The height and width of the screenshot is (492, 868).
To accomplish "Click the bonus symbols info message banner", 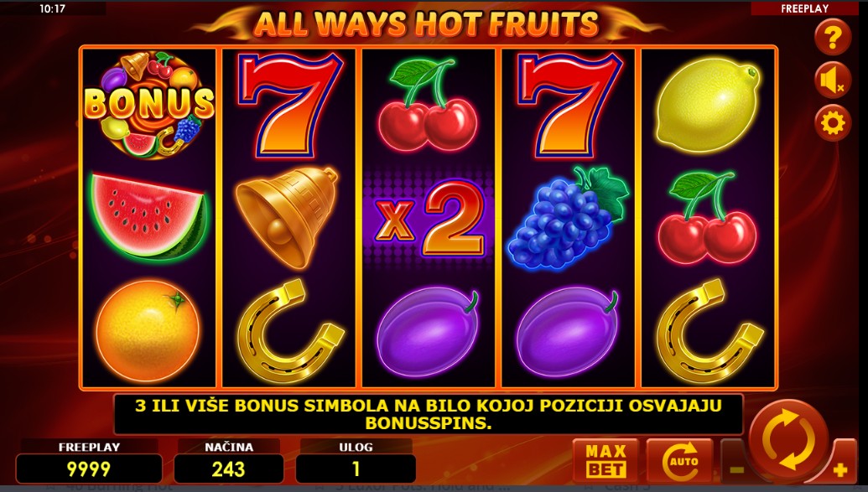I will tap(429, 414).
